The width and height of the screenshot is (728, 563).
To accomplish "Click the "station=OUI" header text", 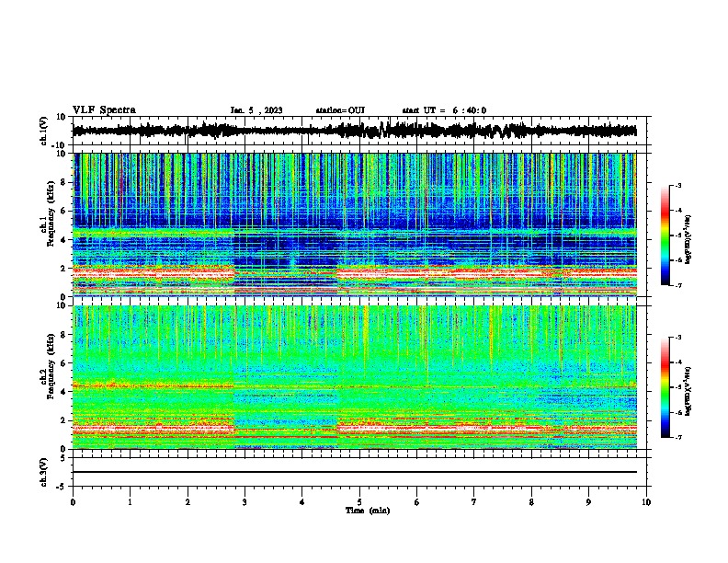I will tap(340, 110).
